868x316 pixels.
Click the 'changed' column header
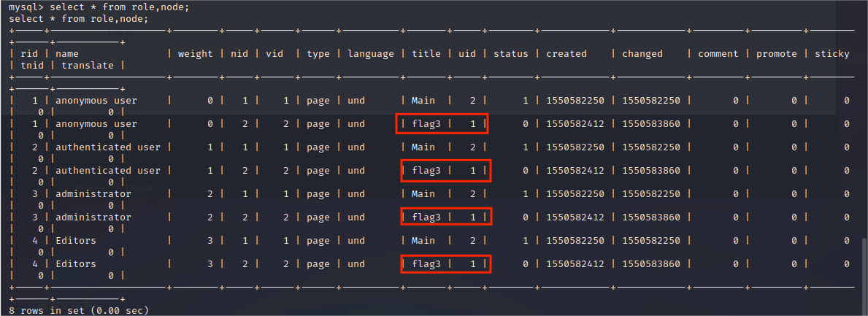point(642,54)
